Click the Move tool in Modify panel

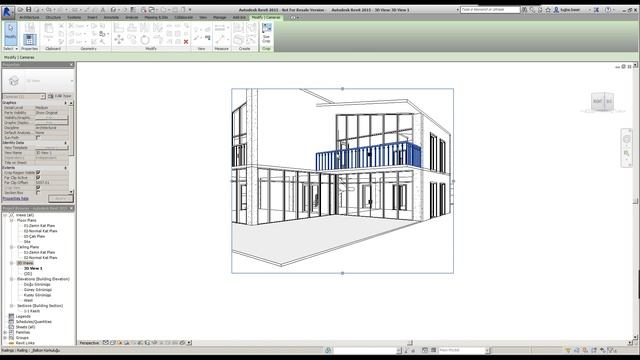point(119,40)
